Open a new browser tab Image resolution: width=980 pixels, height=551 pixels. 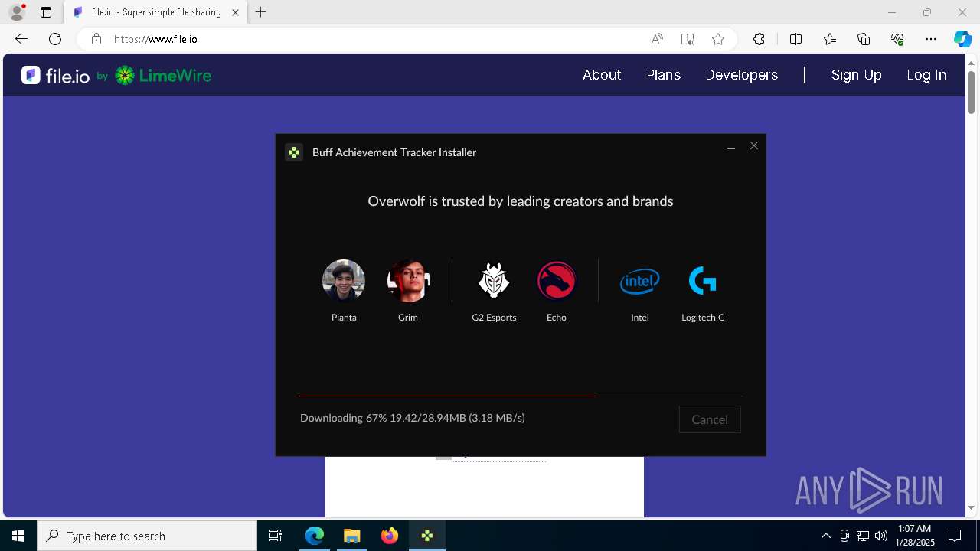coord(261,12)
